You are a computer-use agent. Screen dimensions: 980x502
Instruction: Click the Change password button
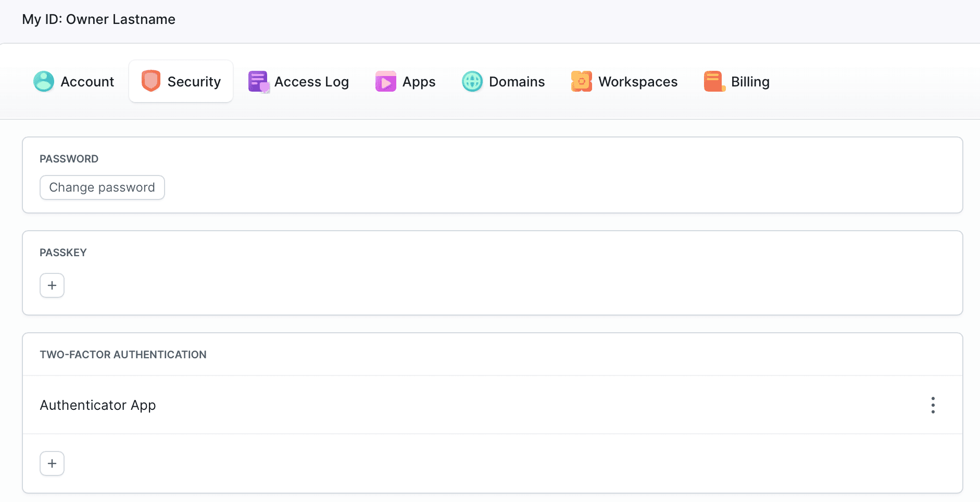102,187
